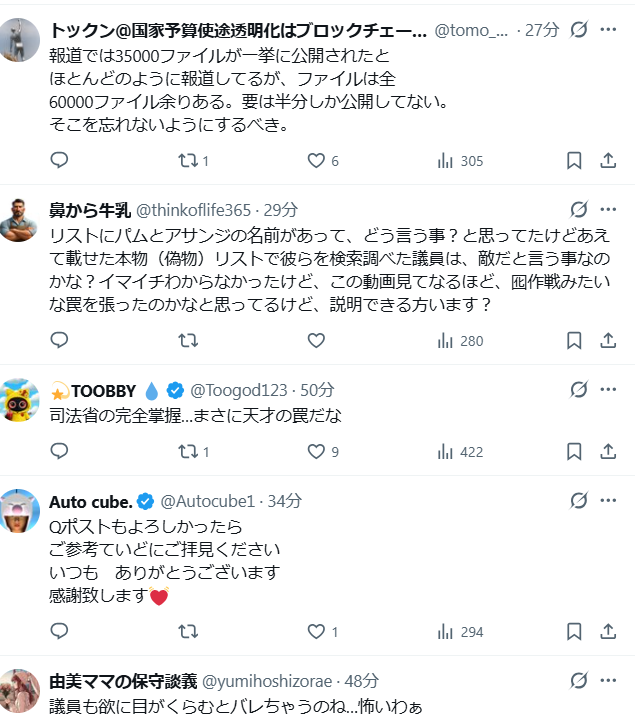Repost the Auto cube. post
The image size is (635, 723).
click(187, 632)
